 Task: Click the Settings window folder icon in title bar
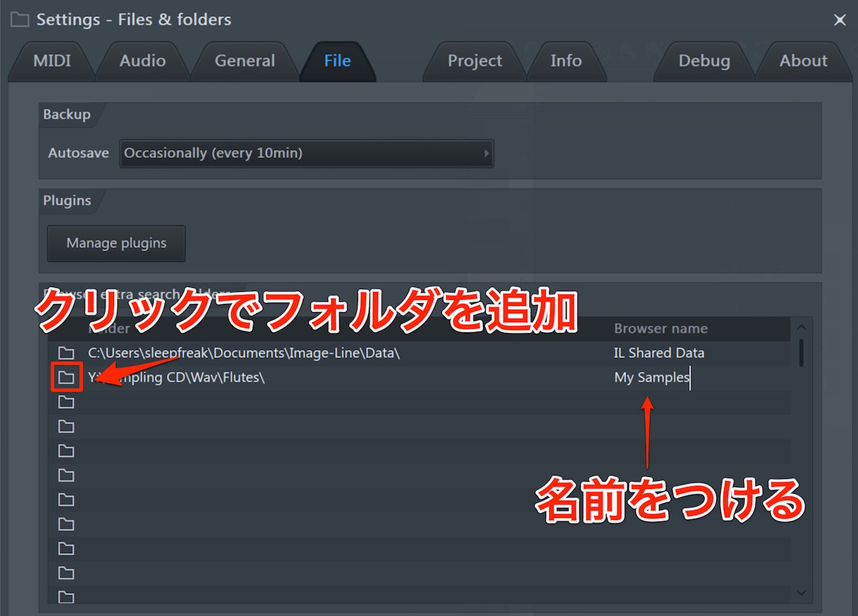pyautogui.click(x=20, y=20)
